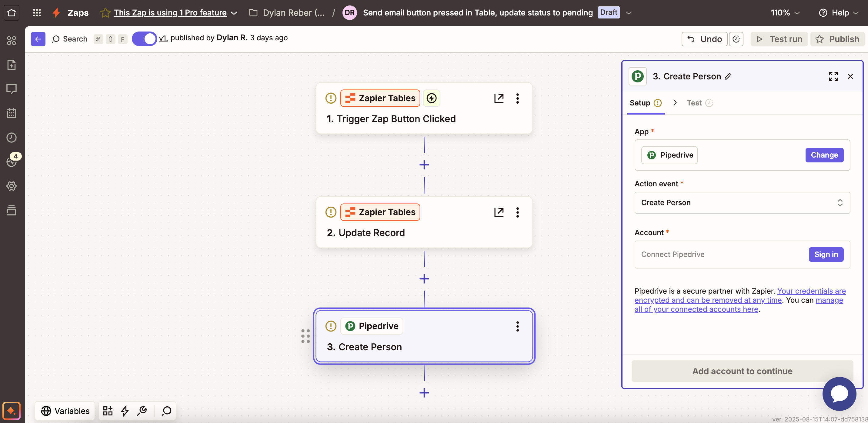Open Settings with the gear sidebar icon
Image resolution: width=868 pixels, height=423 pixels.
tap(12, 186)
